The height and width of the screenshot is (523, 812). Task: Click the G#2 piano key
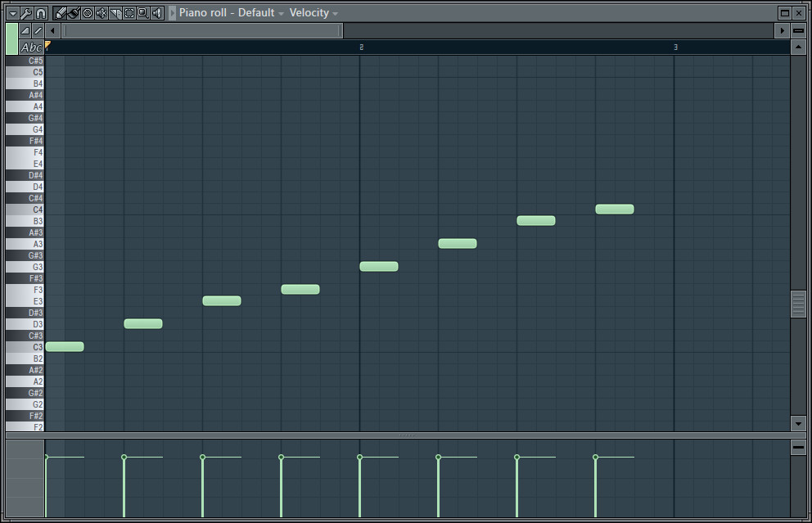[25, 393]
